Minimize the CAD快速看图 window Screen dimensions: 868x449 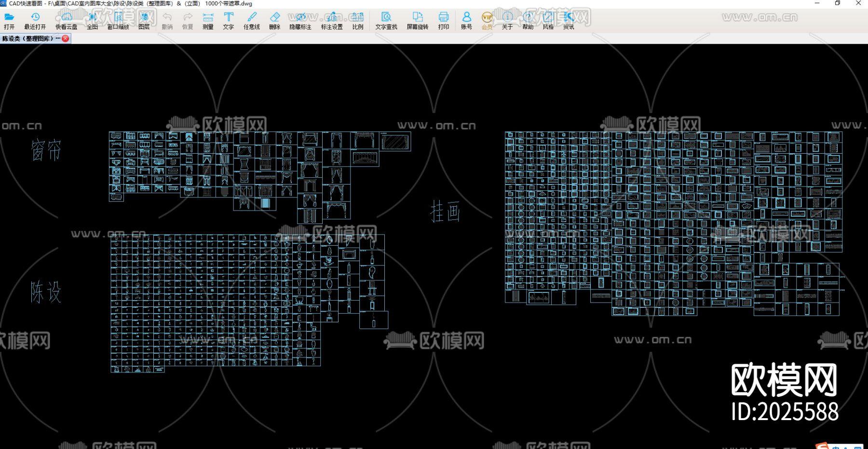[x=817, y=3]
